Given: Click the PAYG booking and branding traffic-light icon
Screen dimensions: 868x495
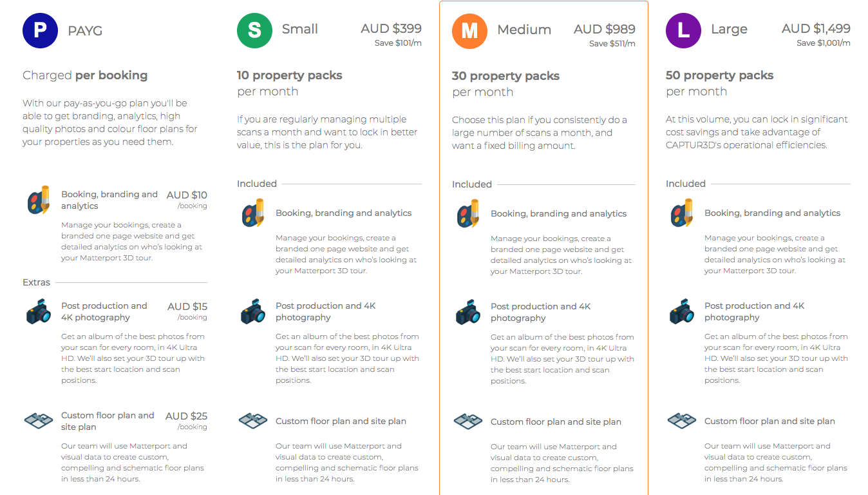Looking at the screenshot, I should tap(39, 200).
